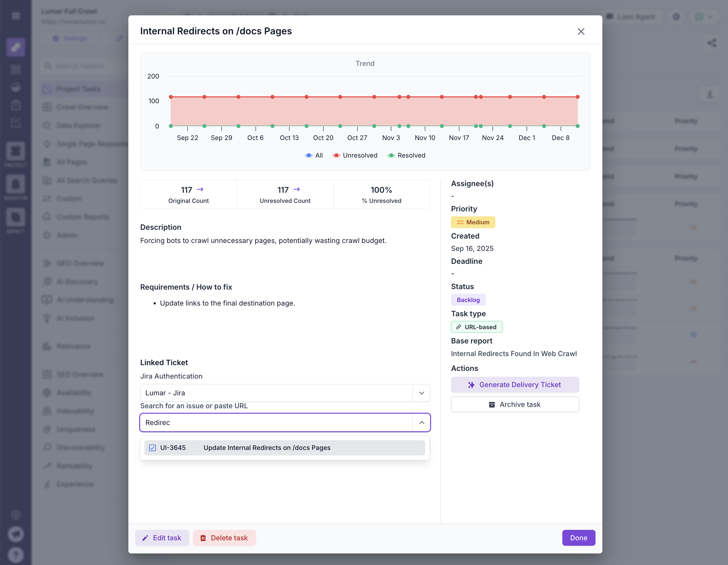Click the sparkle Generate Delivery Ticket icon

pyautogui.click(x=471, y=385)
